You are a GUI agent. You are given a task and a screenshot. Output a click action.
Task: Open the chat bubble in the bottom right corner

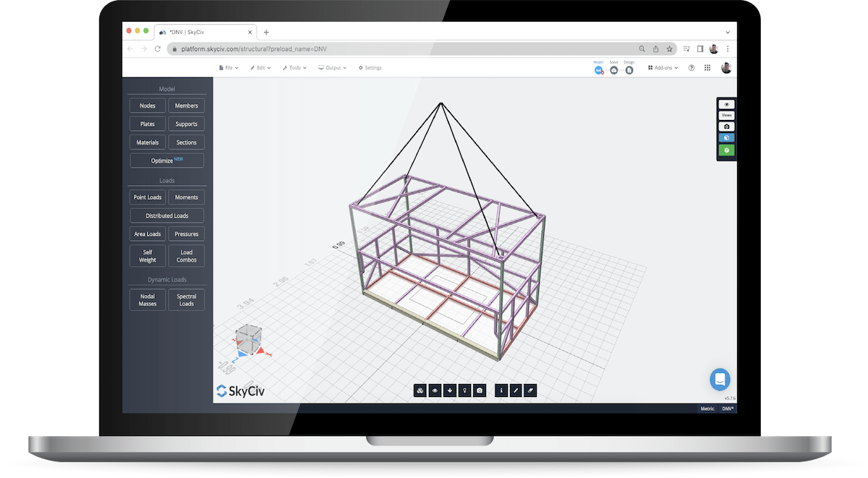click(x=720, y=380)
